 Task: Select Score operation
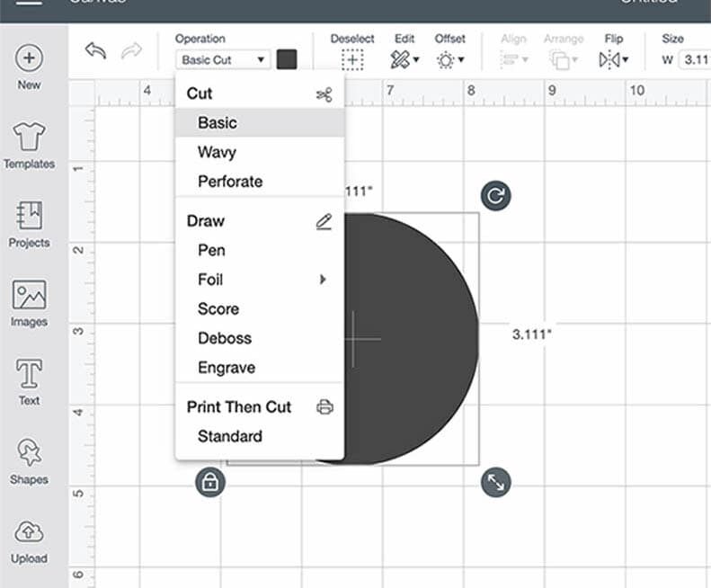point(260,309)
